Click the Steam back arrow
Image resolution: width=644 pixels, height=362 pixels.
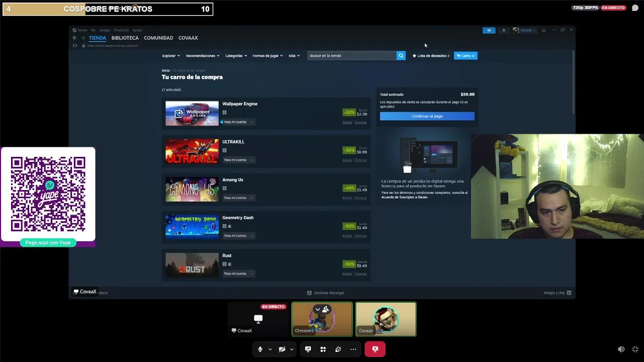pos(74,38)
